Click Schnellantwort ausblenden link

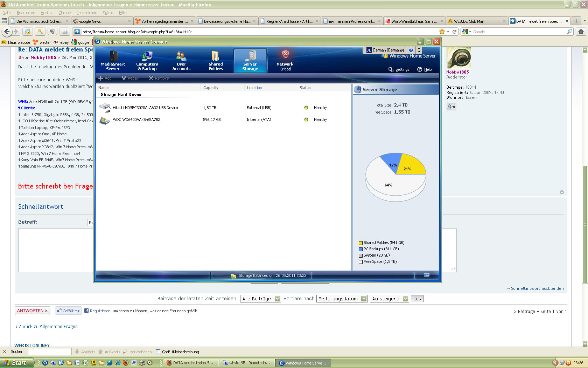coord(537,288)
